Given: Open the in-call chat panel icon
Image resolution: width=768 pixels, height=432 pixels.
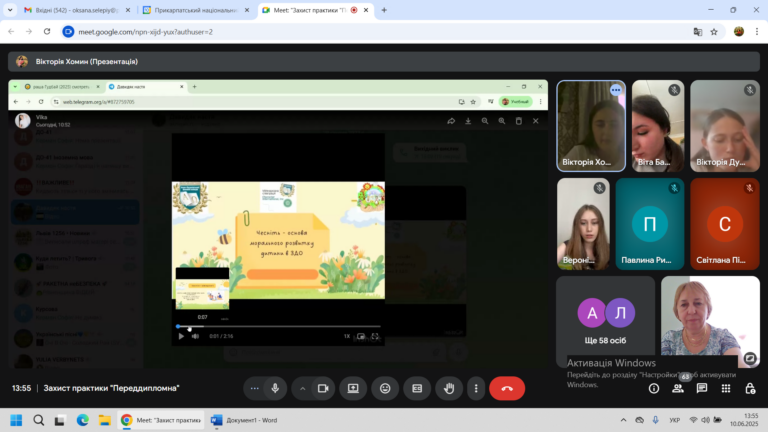Looking at the screenshot, I should click(702, 388).
